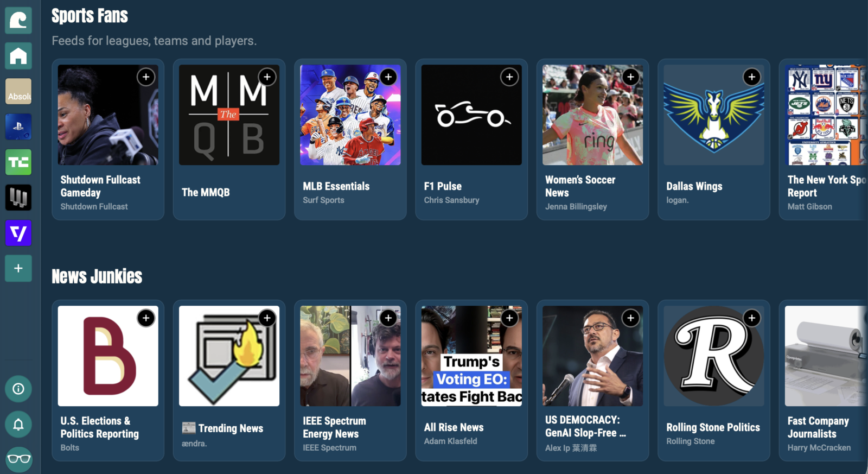Open the info circle icon
The width and height of the screenshot is (868, 474).
point(18,389)
